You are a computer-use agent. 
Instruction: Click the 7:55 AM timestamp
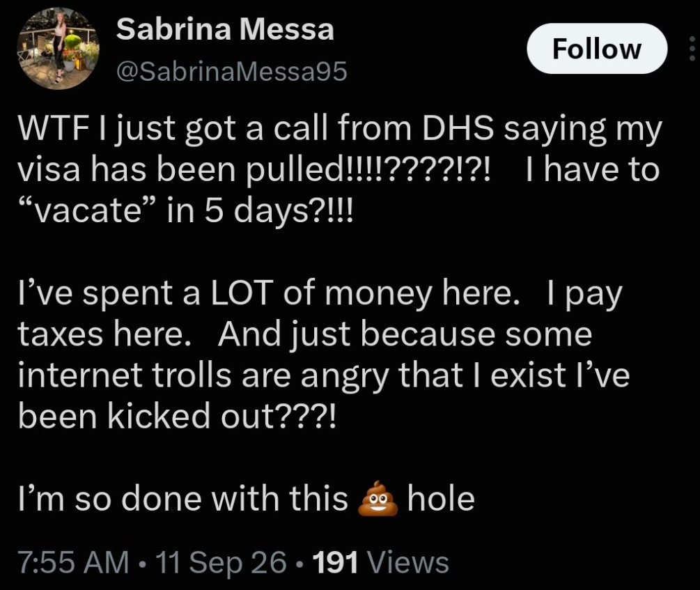coord(73,562)
